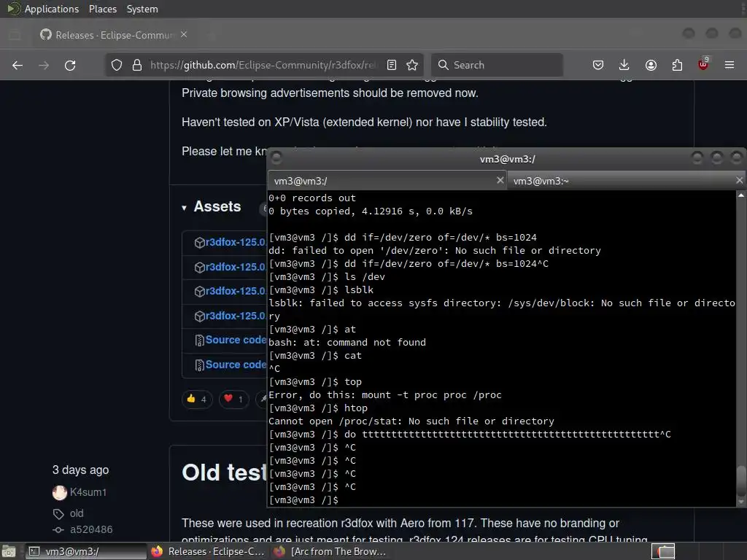Screen dimensions: 747x560
Task: Click the address bar URL field
Action: pyautogui.click(x=263, y=65)
